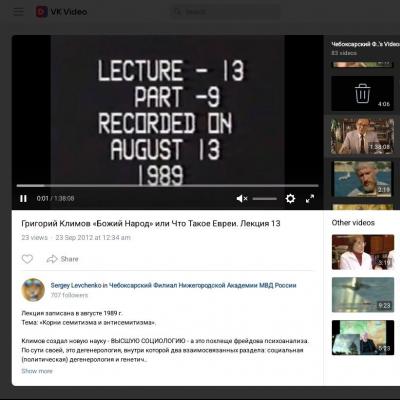
Task: Open Sergey Levchenko's profile link
Action: 76,285
